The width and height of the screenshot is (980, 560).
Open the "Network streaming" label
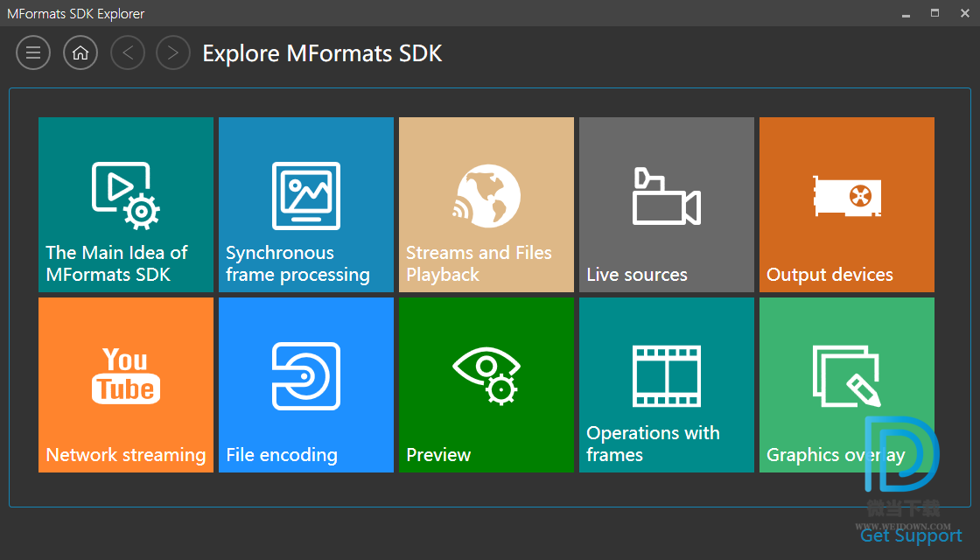point(126,455)
